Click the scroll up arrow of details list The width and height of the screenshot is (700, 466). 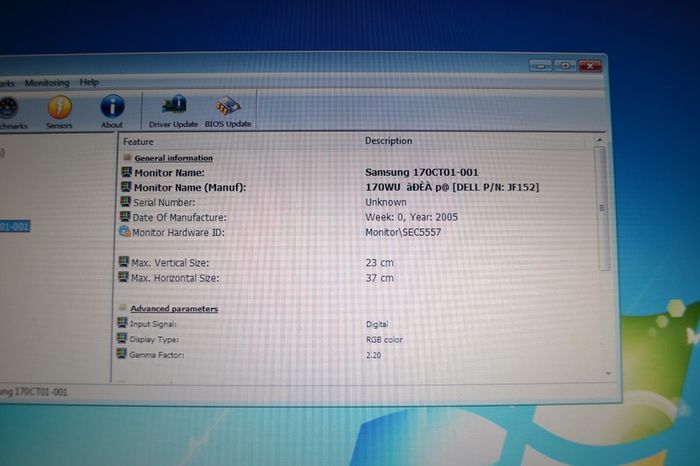click(599, 140)
